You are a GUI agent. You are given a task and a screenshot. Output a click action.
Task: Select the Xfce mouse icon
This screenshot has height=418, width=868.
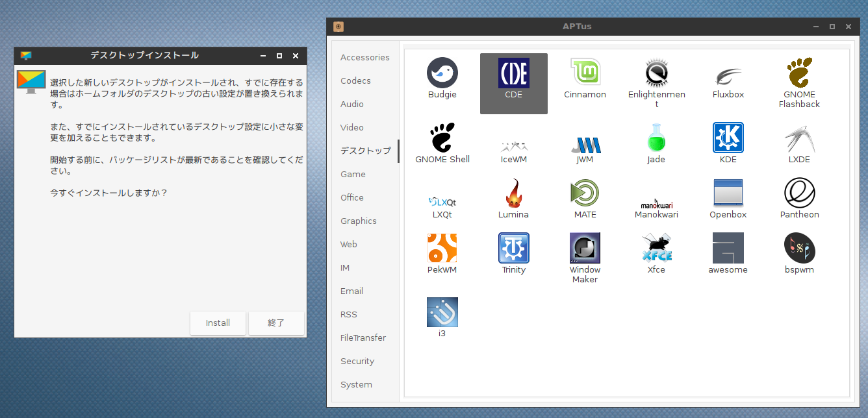click(656, 249)
